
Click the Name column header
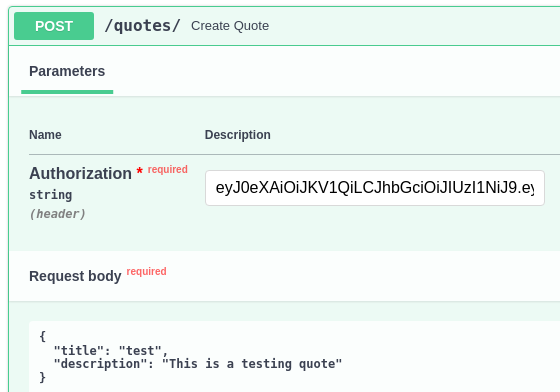coord(45,135)
